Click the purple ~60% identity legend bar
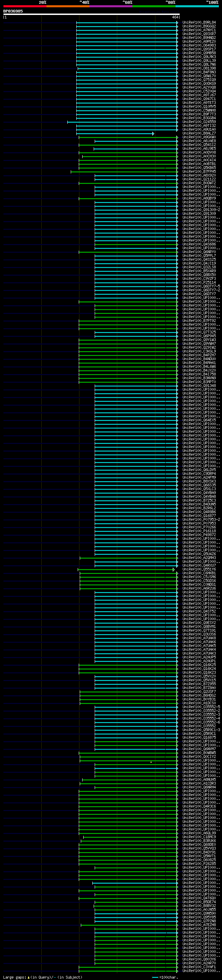This screenshot has height=980, width=222. coord(111,6)
